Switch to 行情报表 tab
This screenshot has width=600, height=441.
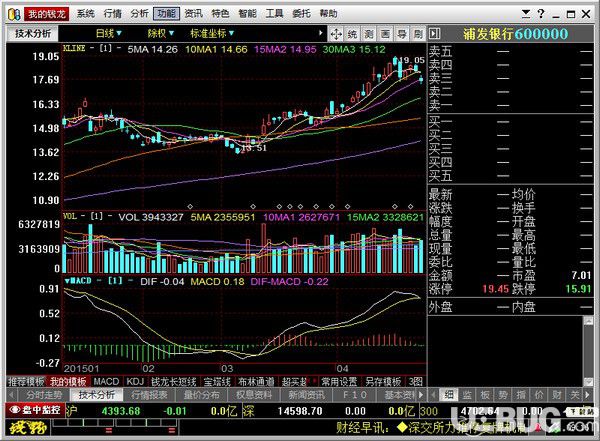coord(149,395)
